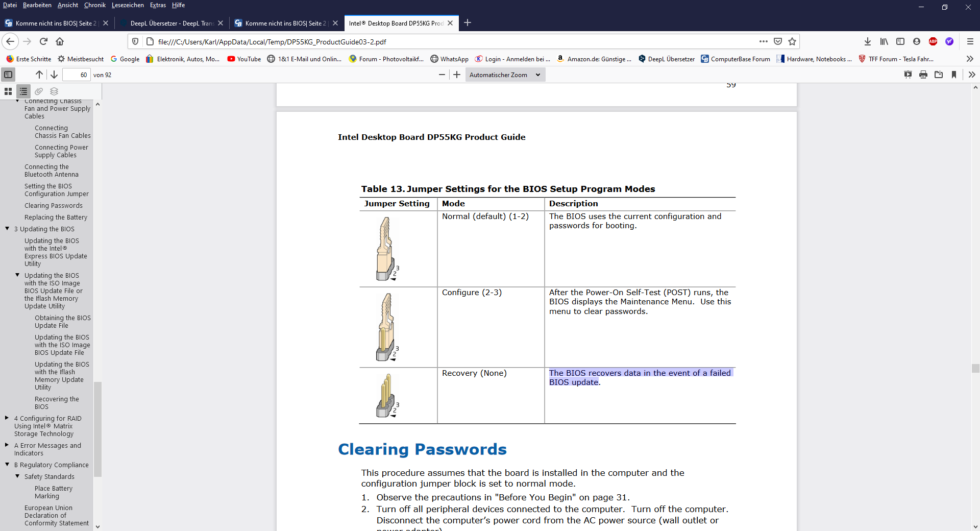This screenshot has height=531, width=980.
Task: Click the sidebar outline scrollbar thumb
Action: [97, 429]
